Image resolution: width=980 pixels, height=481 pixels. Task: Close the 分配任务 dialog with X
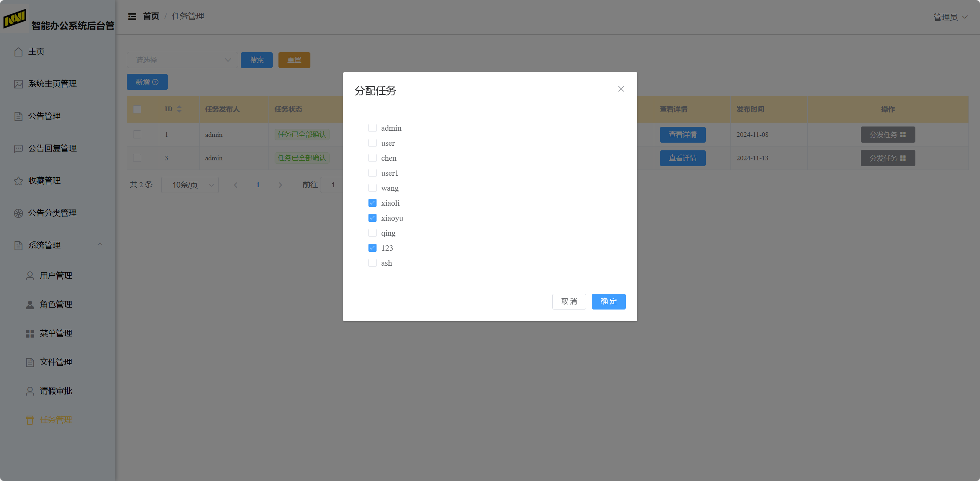(x=621, y=89)
